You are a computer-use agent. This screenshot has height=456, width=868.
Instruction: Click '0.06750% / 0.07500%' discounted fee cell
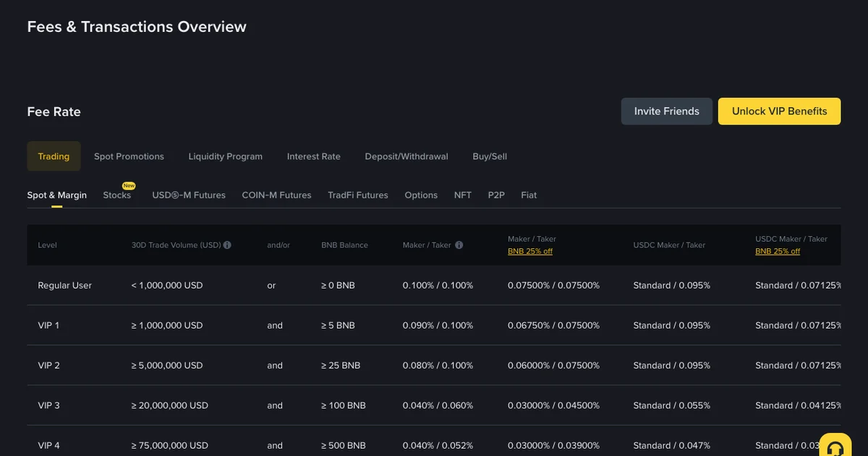click(553, 326)
